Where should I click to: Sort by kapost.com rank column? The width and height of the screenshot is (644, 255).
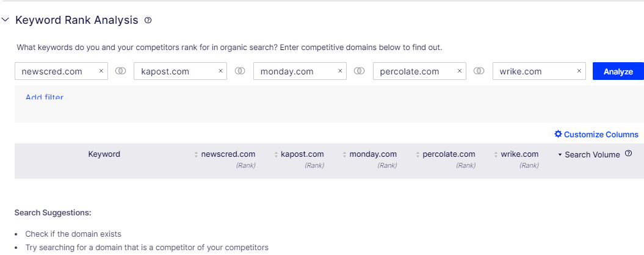(299, 154)
